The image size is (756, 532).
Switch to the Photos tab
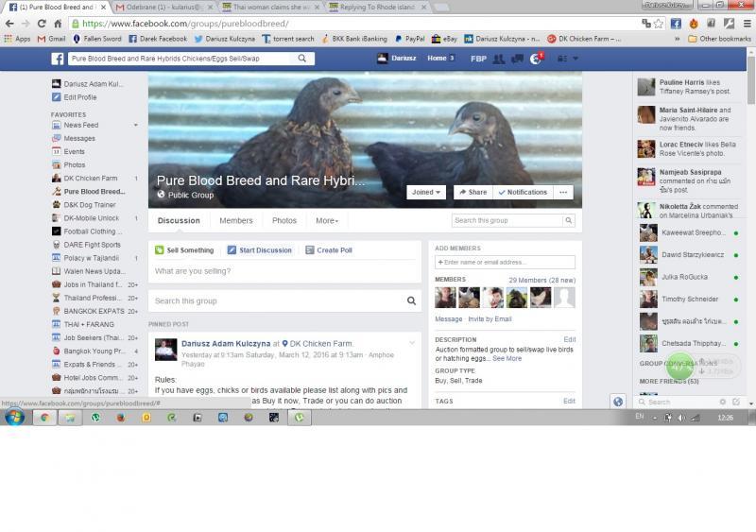click(283, 221)
